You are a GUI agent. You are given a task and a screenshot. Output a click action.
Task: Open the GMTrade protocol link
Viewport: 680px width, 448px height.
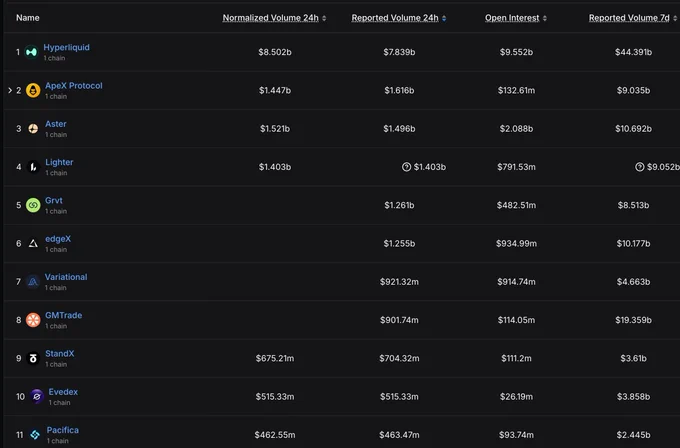(64, 315)
